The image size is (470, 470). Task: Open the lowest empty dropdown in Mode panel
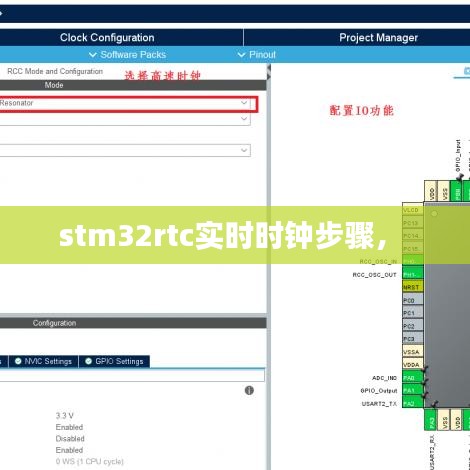pyautogui.click(x=125, y=150)
